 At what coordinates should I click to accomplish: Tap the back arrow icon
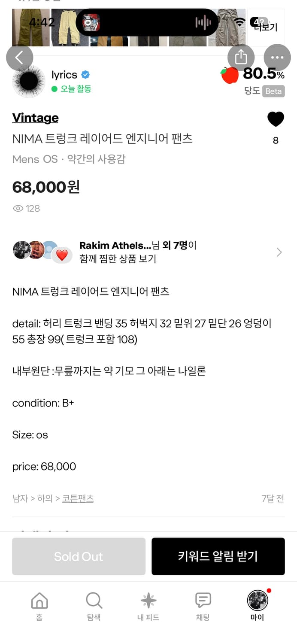click(x=19, y=57)
